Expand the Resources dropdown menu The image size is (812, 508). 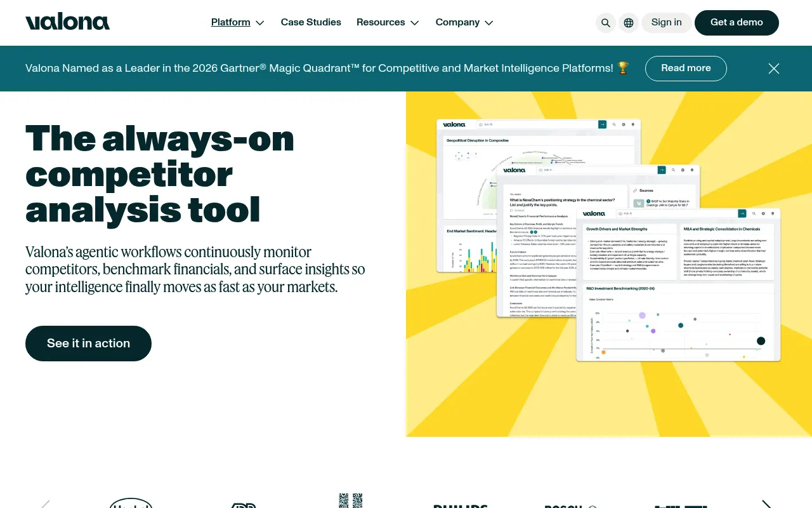388,22
